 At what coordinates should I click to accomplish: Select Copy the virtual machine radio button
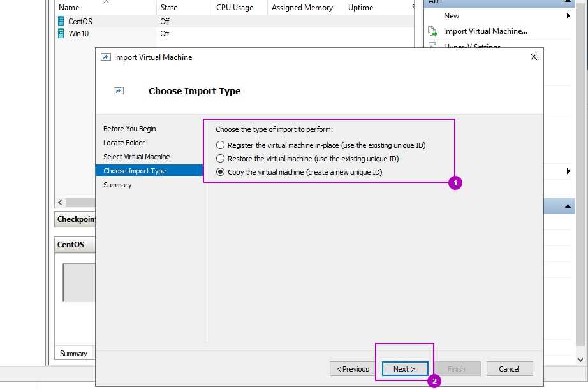(x=221, y=172)
